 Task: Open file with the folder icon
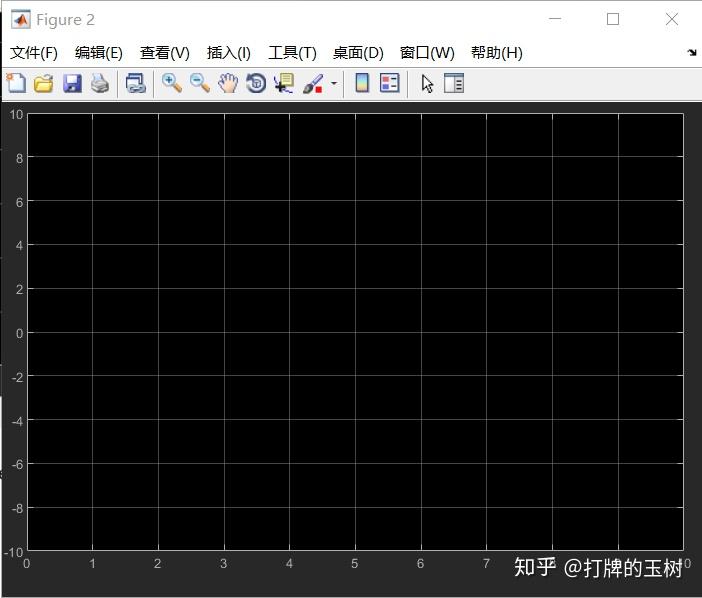[x=43, y=83]
